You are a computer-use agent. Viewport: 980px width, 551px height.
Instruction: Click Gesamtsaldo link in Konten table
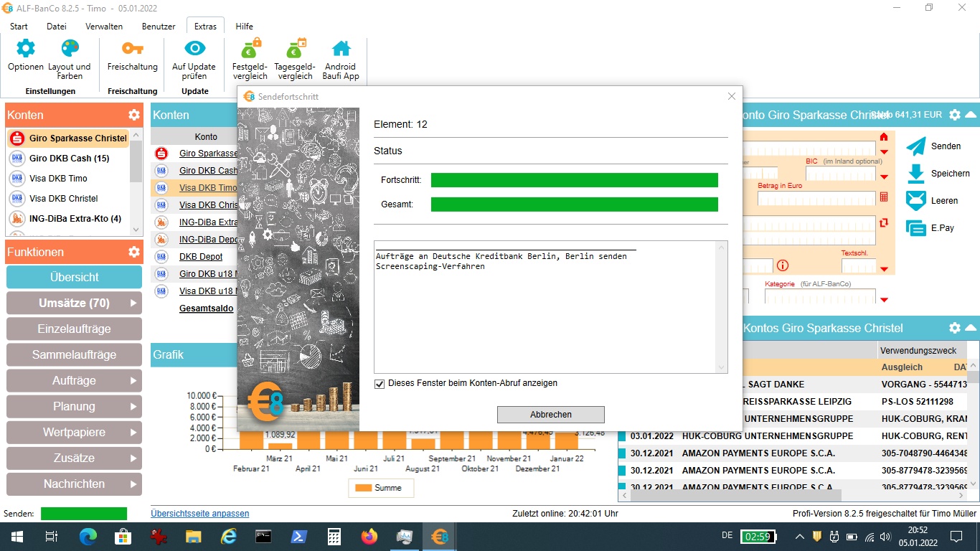207,309
